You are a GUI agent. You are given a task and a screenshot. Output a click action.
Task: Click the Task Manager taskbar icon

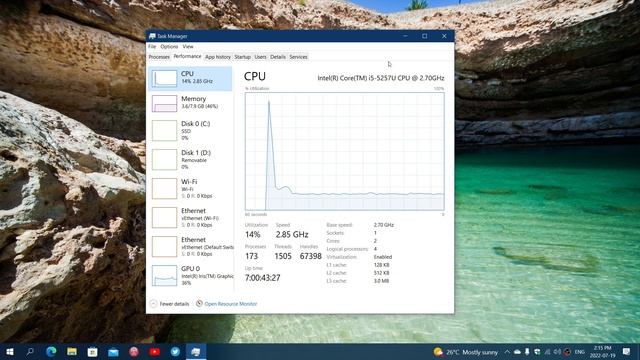click(196, 351)
